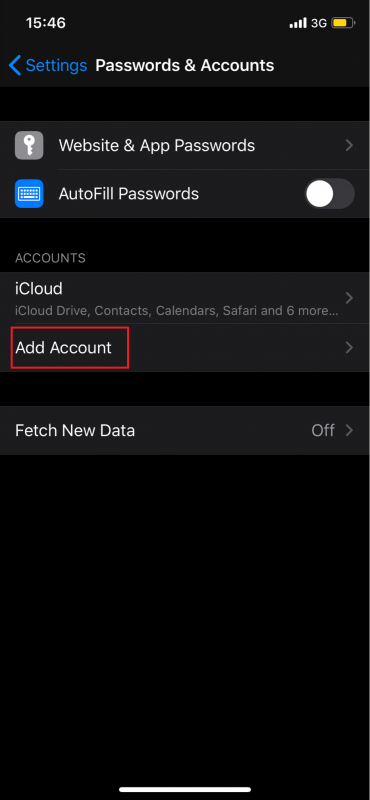This screenshot has width=370, height=800.
Task: Expand iCloud account via its chevron
Action: [349, 297]
